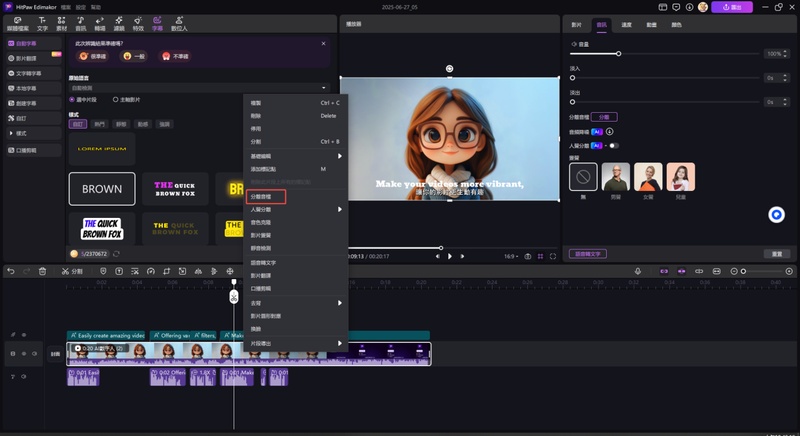Click the fullscreen icon in player
This screenshot has height=436, width=800.
[x=554, y=256]
